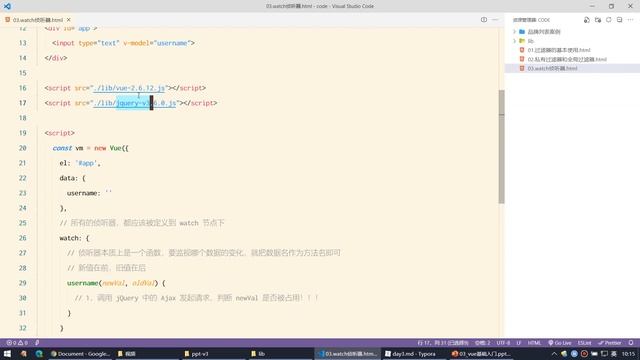
Task: Switch to Document Google Chrome taskbar window
Action: pos(80,354)
